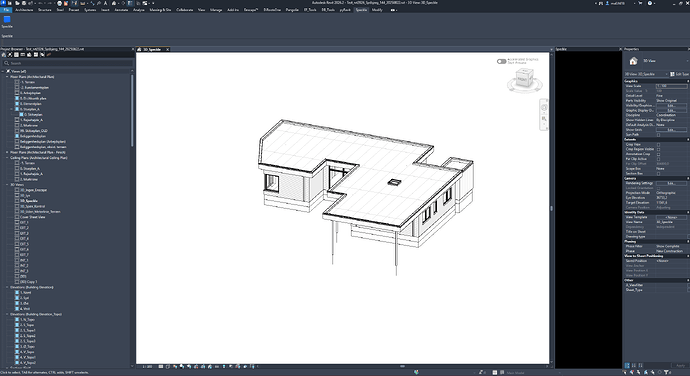The width and height of the screenshot is (690, 376).
Task: Collapse the 3D Views tree node
Action: point(7,184)
